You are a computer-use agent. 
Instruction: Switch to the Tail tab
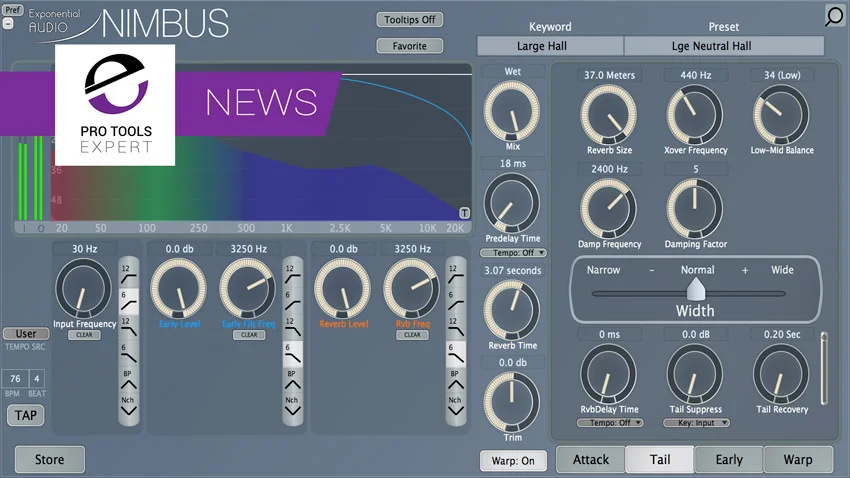coord(660,460)
